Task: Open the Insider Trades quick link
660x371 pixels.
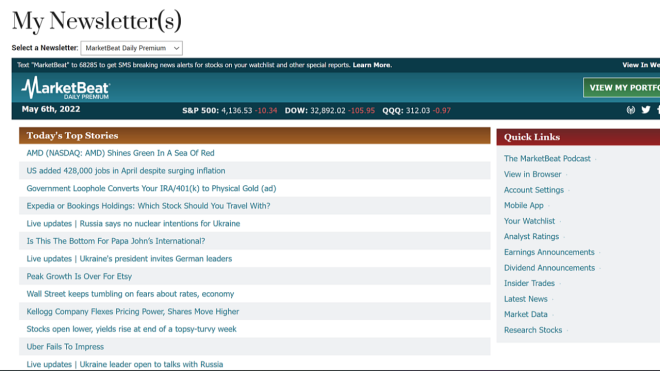Action: click(529, 283)
